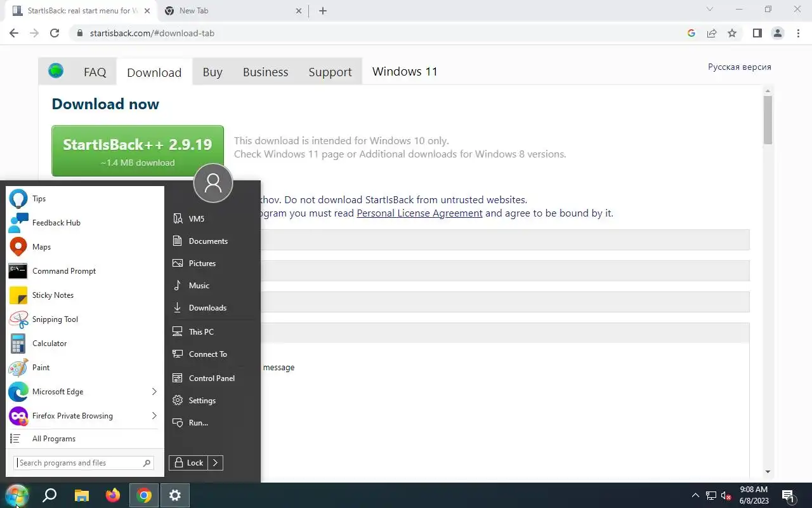The image size is (812, 508).
Task: Click the Lock button
Action: pyautogui.click(x=188, y=463)
